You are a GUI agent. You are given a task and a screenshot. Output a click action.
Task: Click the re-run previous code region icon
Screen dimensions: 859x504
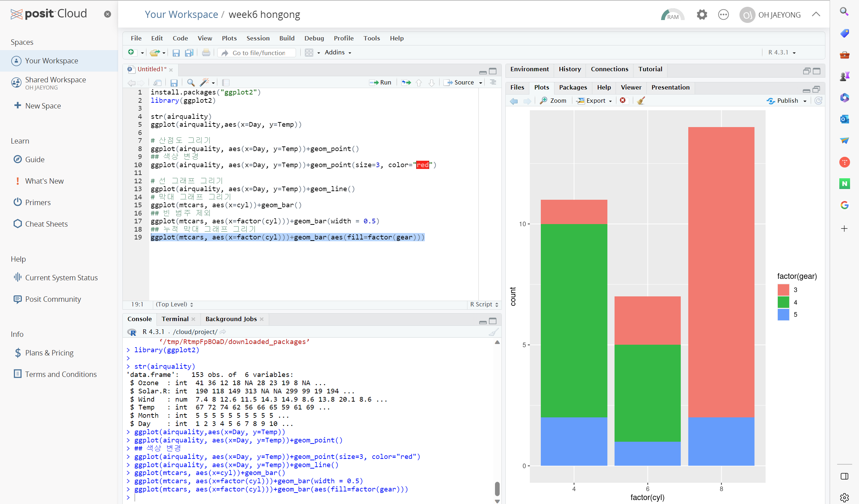tap(406, 83)
